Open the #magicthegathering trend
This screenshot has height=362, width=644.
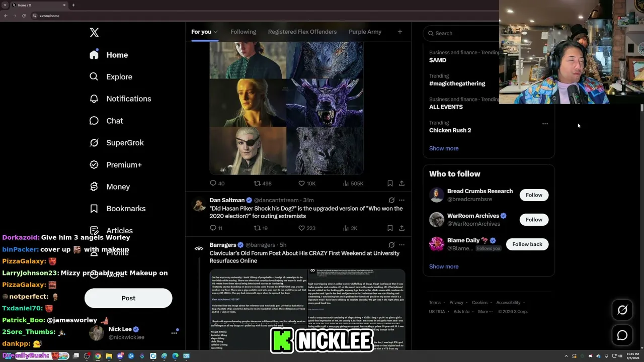coord(457,83)
